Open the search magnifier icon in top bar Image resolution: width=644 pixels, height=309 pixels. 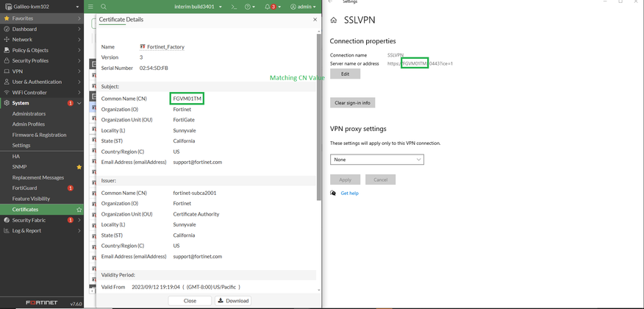tap(104, 7)
